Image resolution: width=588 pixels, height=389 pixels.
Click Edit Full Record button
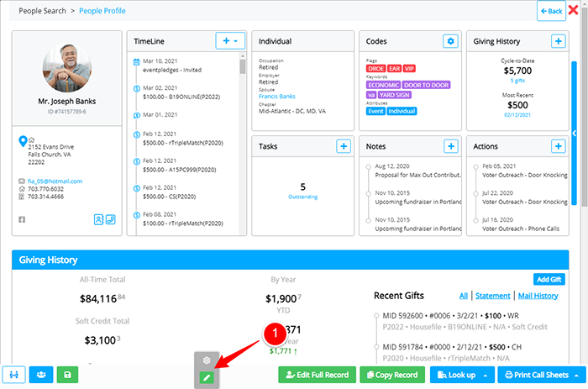[x=318, y=375]
